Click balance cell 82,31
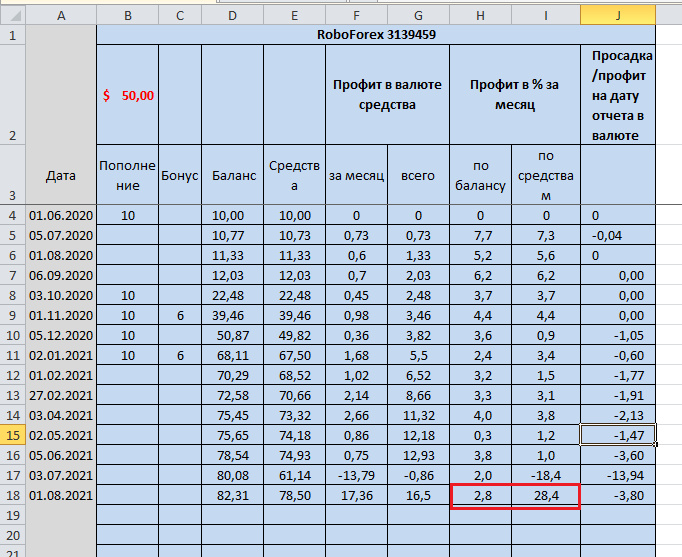 click(232, 495)
